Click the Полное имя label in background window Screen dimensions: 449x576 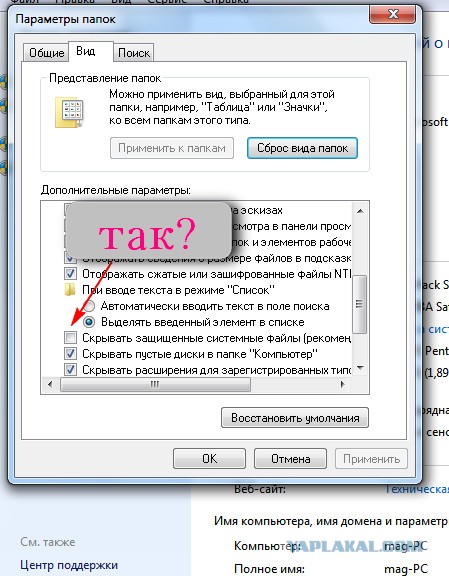point(269,569)
